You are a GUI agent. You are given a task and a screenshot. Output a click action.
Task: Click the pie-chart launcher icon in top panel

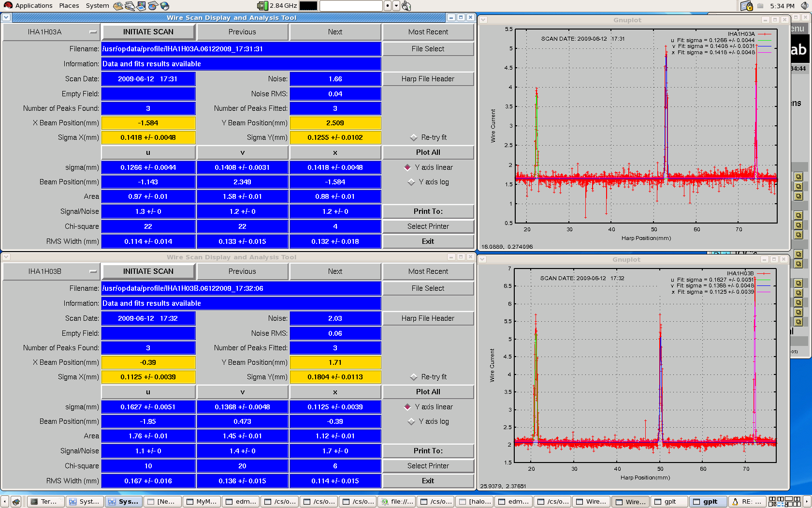pyautogui.click(x=153, y=6)
